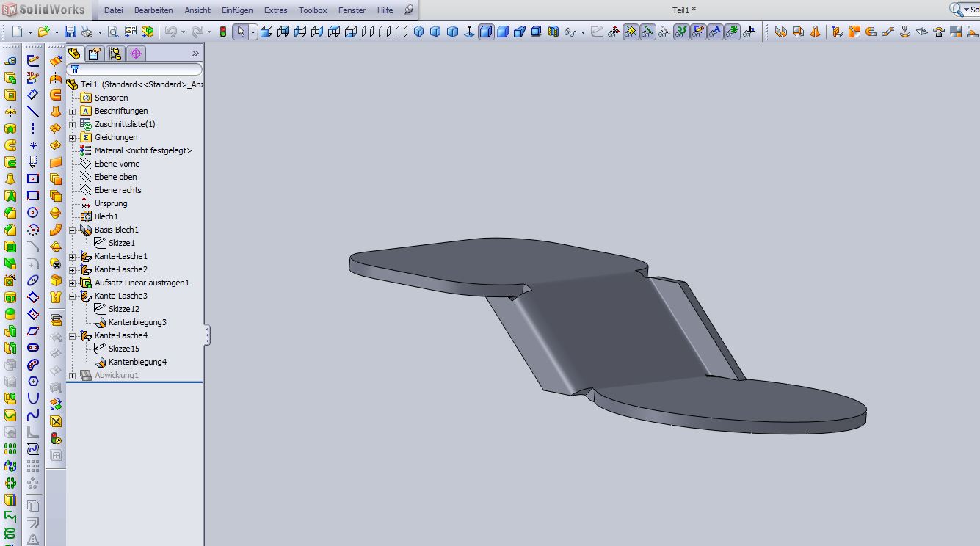
Task: Select the Ebene rechts plane
Action: point(117,190)
